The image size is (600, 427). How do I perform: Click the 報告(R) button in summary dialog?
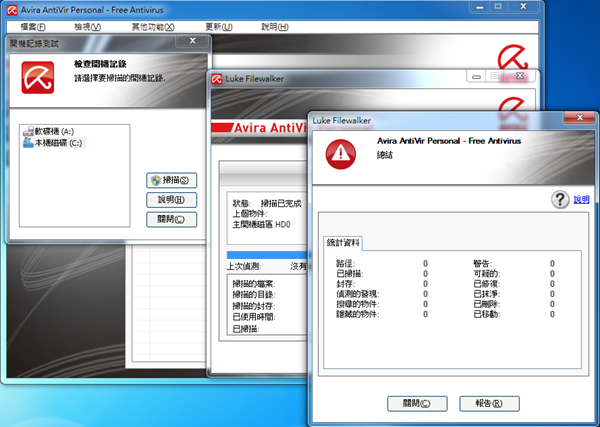point(489,403)
